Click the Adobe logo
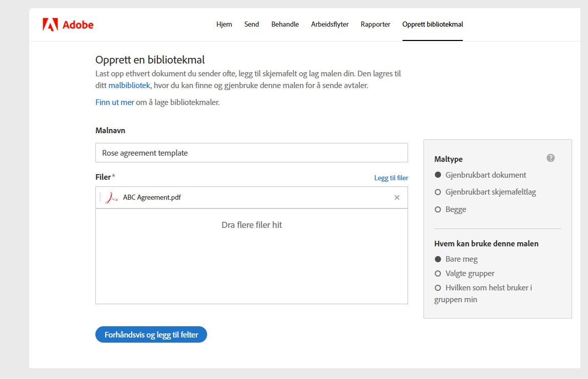The width and height of the screenshot is (588, 379). (68, 24)
